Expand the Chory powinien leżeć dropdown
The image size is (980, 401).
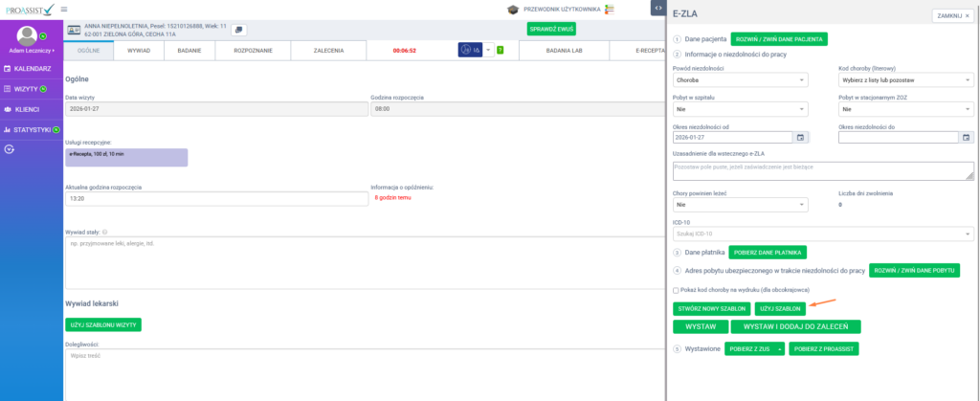click(742, 204)
